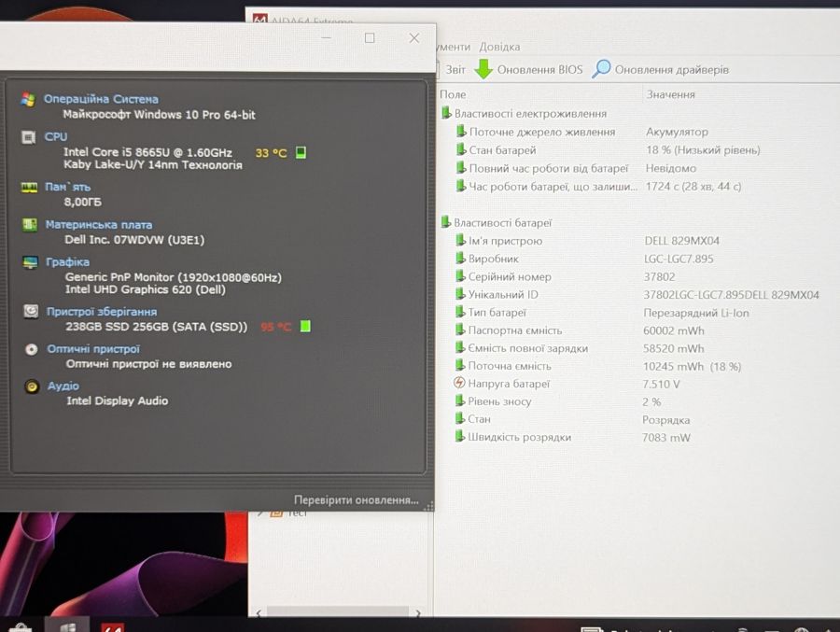
Task: Click the disc icon beside Оптичні пристрої
Action: coord(32,349)
